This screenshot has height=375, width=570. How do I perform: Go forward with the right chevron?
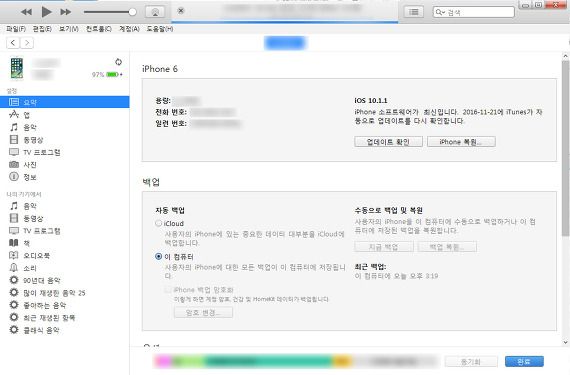pos(27,43)
